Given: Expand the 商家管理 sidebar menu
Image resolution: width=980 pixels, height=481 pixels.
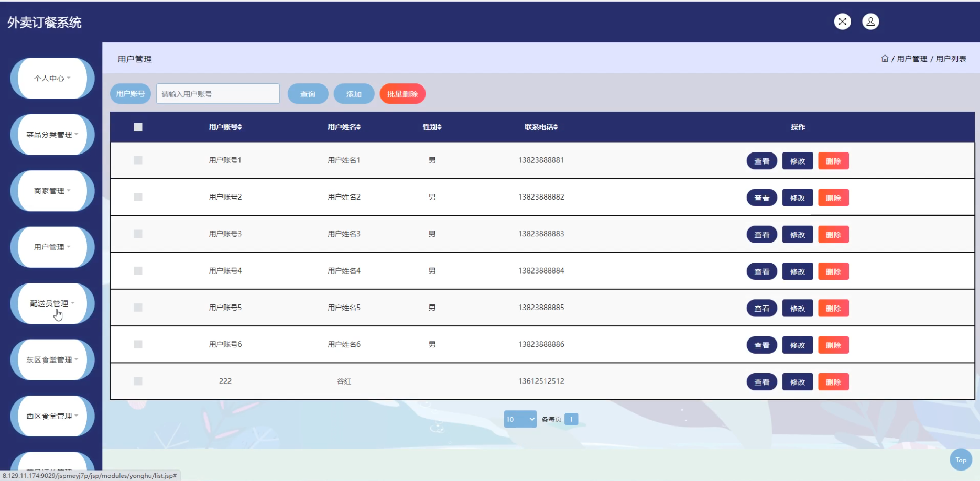Looking at the screenshot, I should coord(52,191).
